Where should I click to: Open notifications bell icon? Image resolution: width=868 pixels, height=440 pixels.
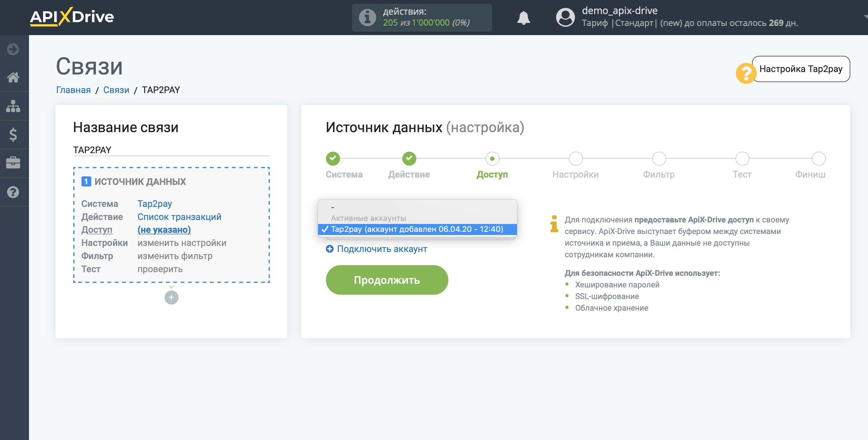(x=523, y=17)
